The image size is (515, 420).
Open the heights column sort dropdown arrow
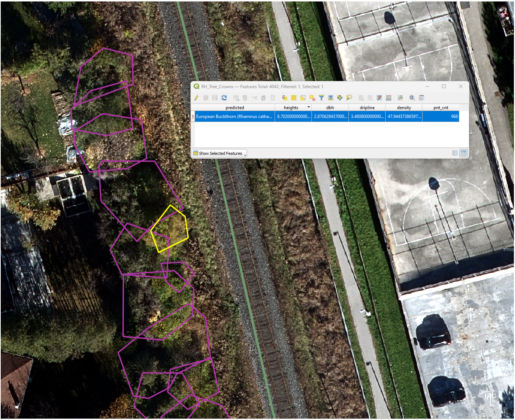[x=309, y=107]
